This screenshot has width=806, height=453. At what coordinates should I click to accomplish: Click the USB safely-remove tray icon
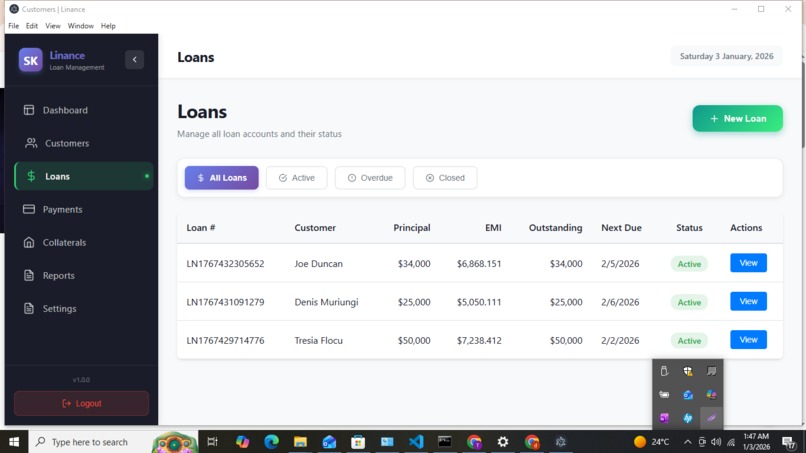tap(664, 371)
